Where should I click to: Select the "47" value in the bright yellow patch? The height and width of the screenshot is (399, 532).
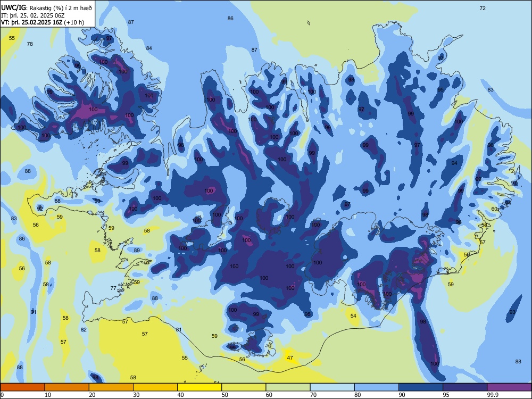point(290,358)
